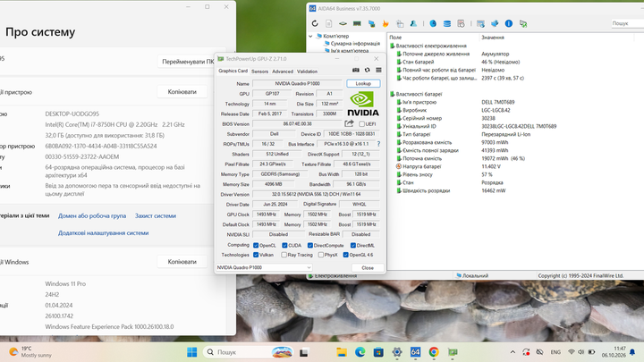The height and width of the screenshot is (362, 644).
Task: Click the Lookup button in GPU-Z
Action: (x=363, y=83)
